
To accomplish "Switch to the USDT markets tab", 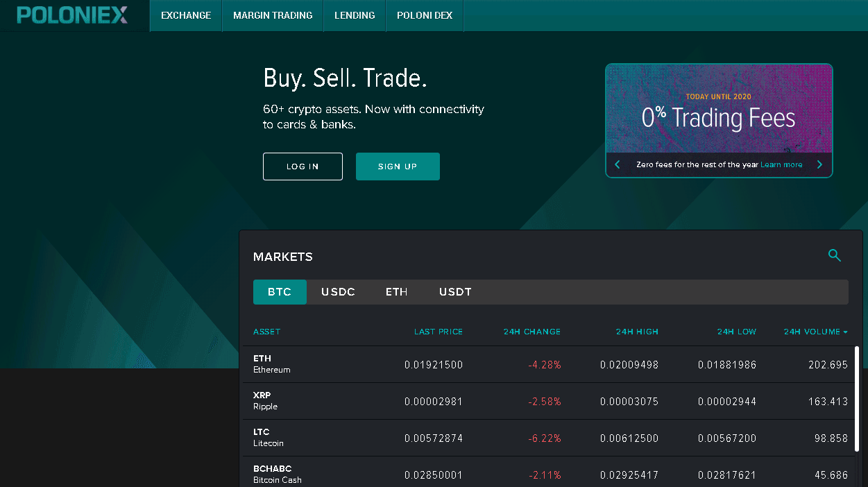I will (x=455, y=292).
